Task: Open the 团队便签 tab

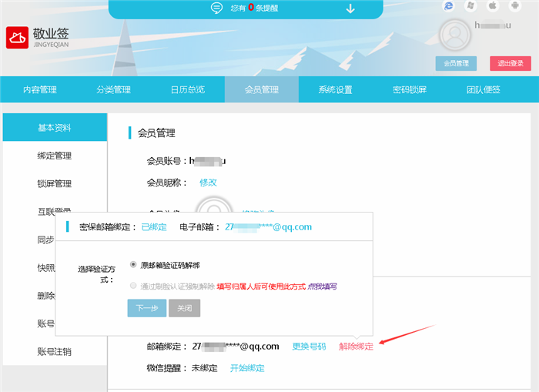Action: tap(484, 90)
